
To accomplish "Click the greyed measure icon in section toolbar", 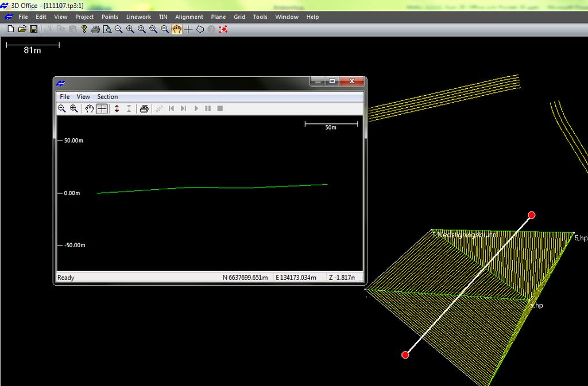I will 160,108.
